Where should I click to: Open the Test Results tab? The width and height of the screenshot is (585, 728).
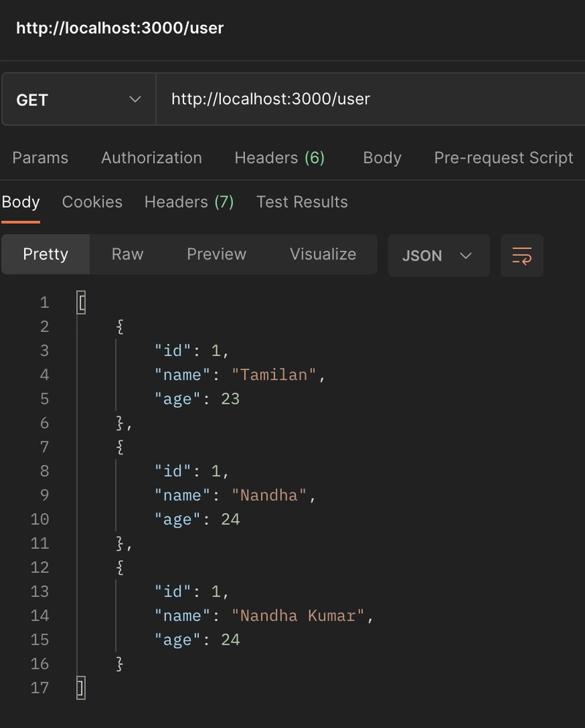302,202
